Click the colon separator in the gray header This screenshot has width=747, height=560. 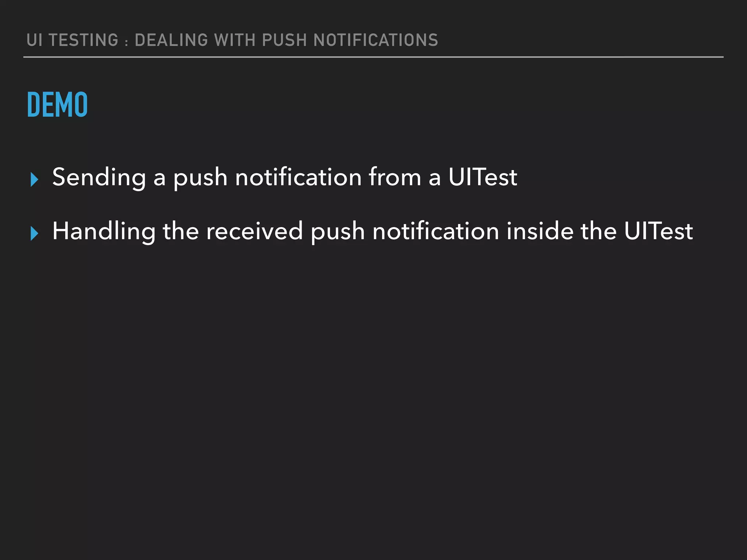127,42
